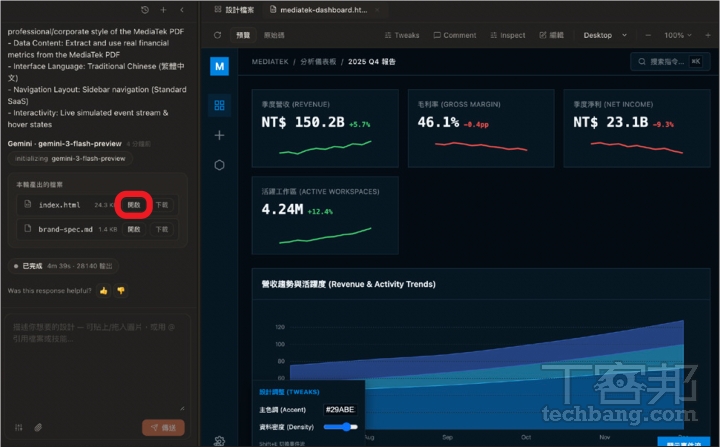Image resolution: width=720 pixels, height=447 pixels.
Task: Focus the design description text box
Action: pyautogui.click(x=97, y=363)
